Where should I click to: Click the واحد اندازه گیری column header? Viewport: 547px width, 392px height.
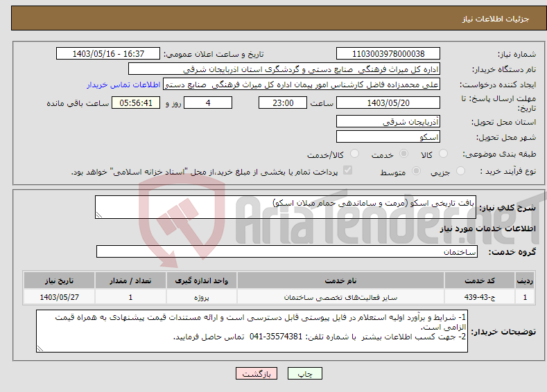click(202, 280)
